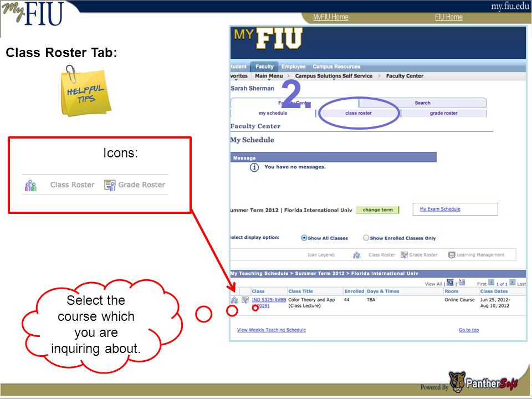The width and height of the screenshot is (532, 399).
Task: Sort by Class Dates column header
Action: click(x=494, y=291)
